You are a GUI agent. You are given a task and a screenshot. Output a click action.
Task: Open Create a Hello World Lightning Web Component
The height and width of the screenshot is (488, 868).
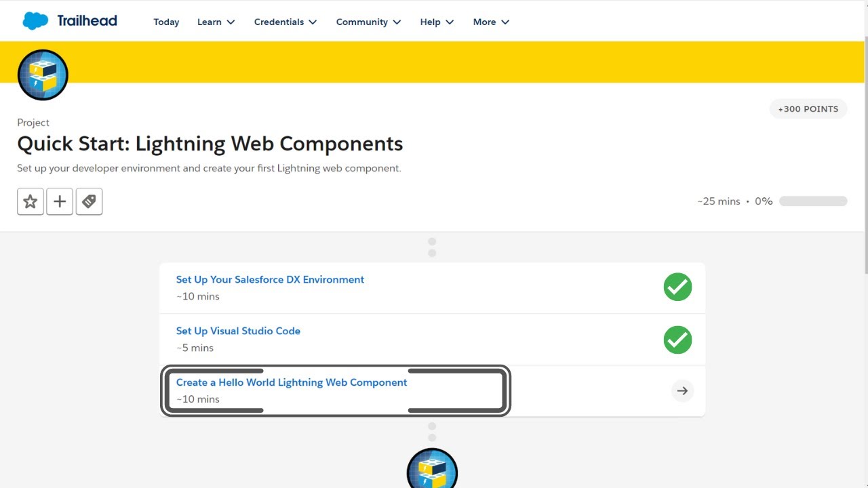pos(292,382)
